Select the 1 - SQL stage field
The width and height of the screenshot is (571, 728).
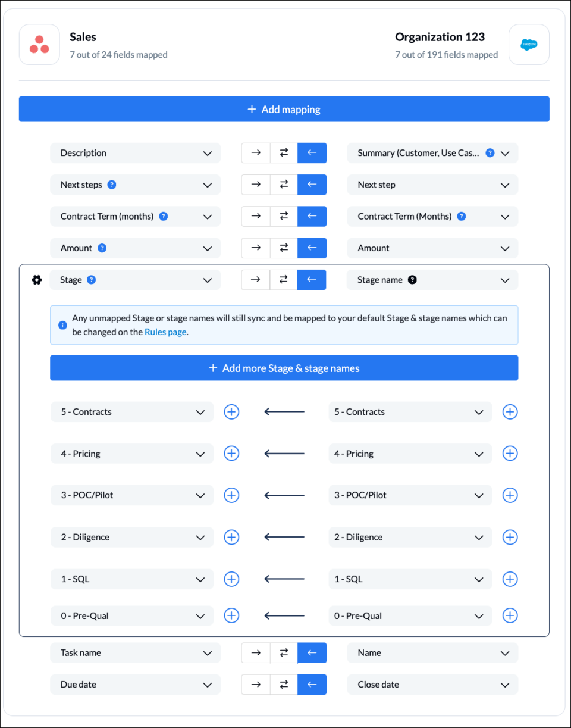click(131, 579)
